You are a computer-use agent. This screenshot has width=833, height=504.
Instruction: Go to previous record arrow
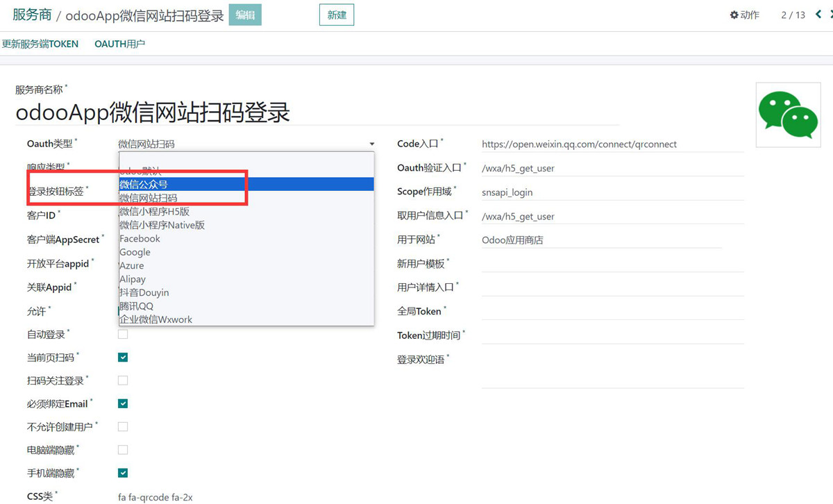pyautogui.click(x=819, y=15)
